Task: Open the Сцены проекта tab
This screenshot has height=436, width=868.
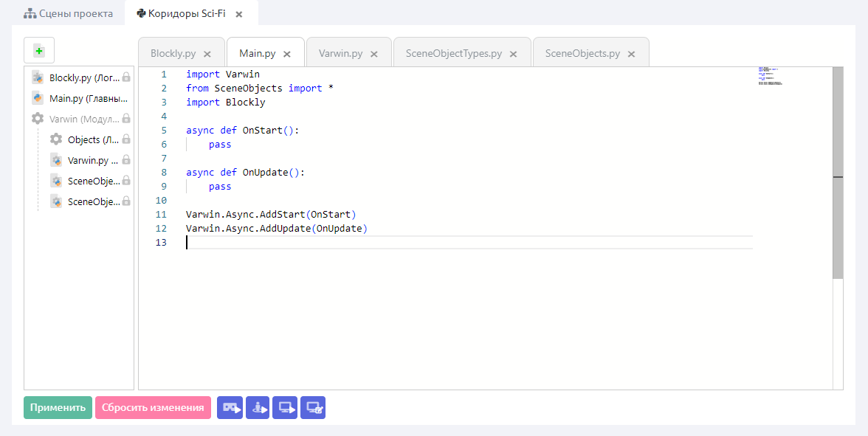Action: pyautogui.click(x=69, y=14)
